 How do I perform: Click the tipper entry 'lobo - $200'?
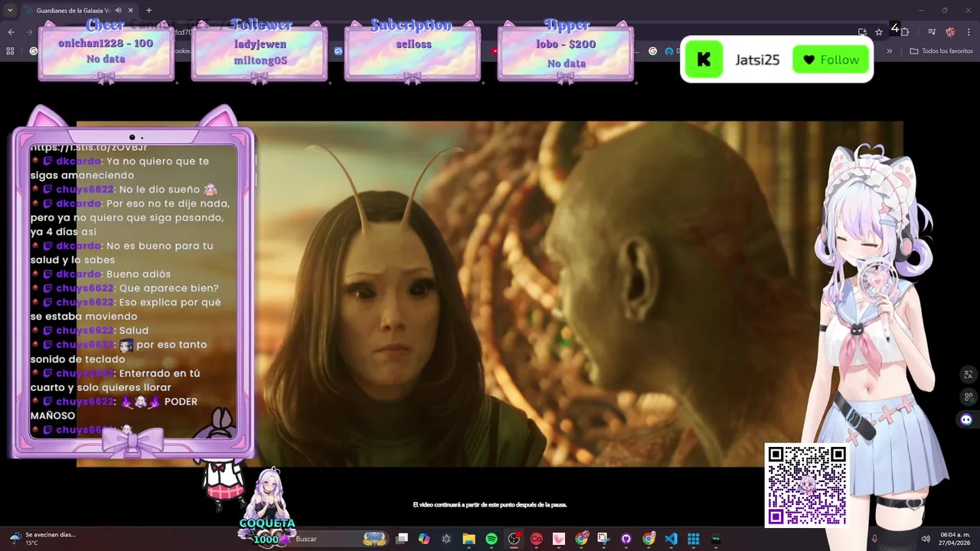(566, 44)
